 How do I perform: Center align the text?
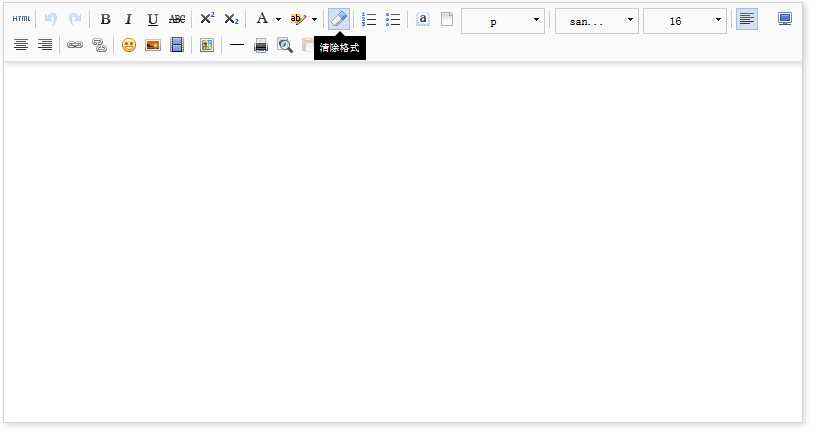point(21,45)
